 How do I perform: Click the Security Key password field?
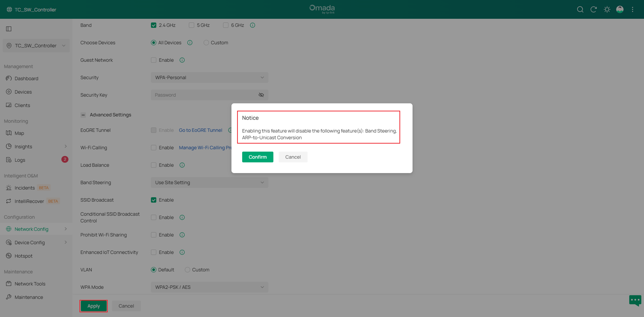[x=210, y=95]
